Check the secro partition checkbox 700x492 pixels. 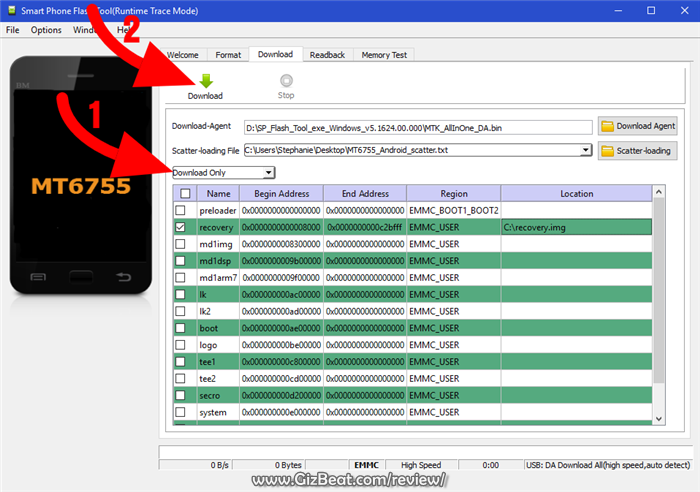180,395
